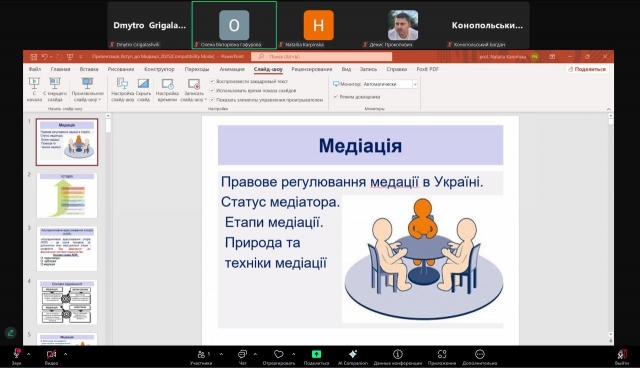Image resolution: width=640 pixels, height=368 pixels.
Task: Open the Вставка ribbon tab
Action: coord(89,69)
